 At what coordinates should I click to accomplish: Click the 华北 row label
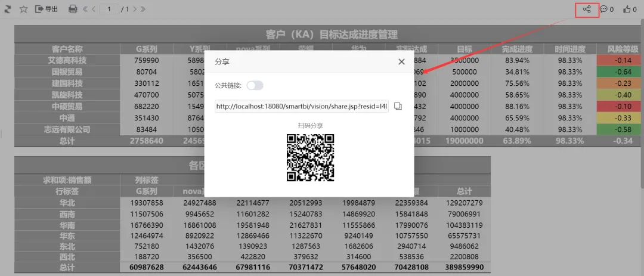(x=67, y=203)
